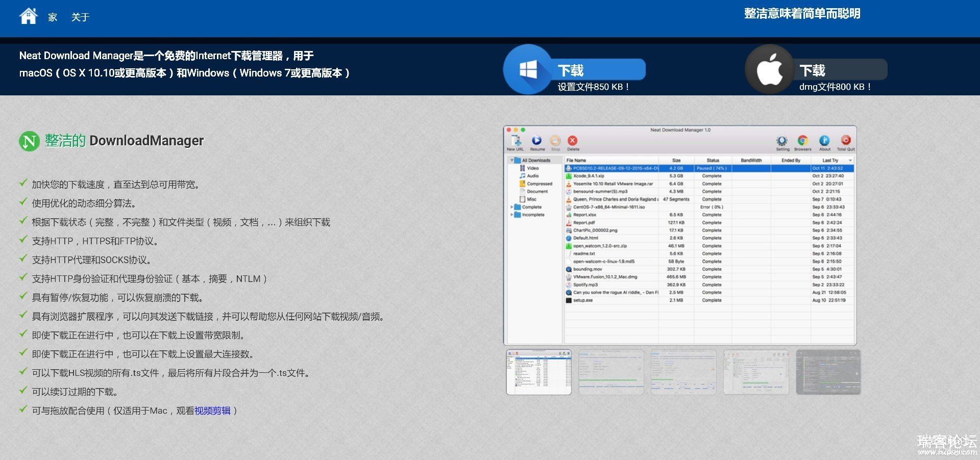This screenshot has height=460, width=980.
Task: Open the 关于 about page
Action: click(x=80, y=17)
